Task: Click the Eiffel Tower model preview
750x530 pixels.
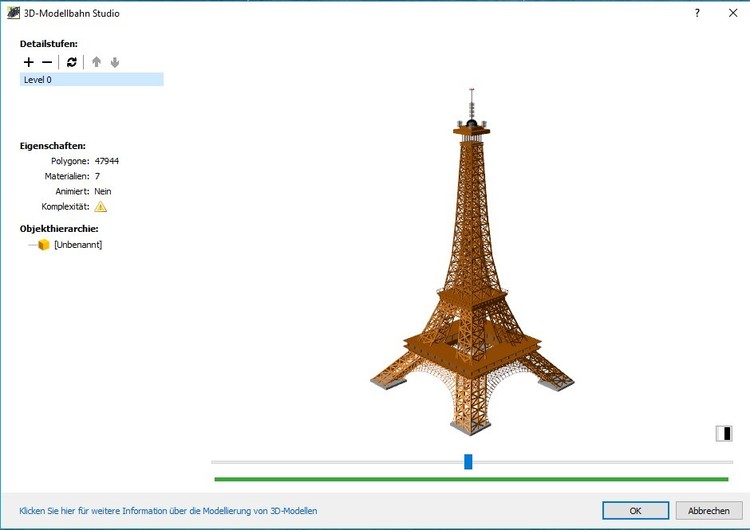Action: 472,262
